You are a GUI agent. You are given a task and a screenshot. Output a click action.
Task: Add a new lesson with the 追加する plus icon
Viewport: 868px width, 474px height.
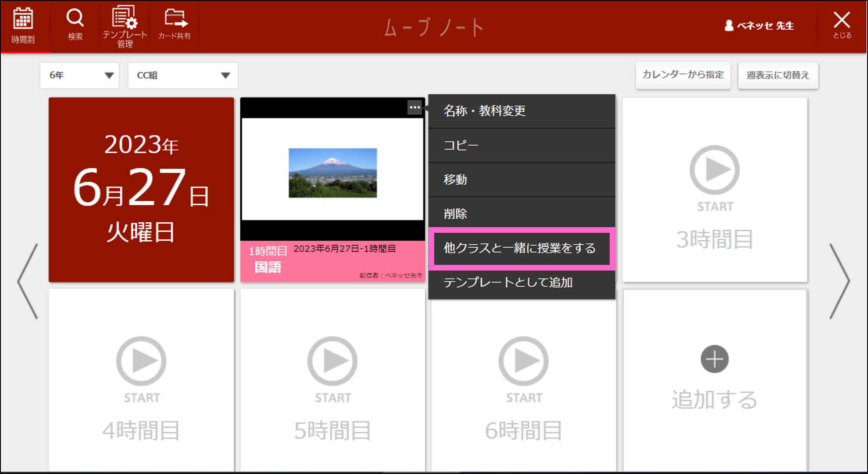[x=714, y=359]
